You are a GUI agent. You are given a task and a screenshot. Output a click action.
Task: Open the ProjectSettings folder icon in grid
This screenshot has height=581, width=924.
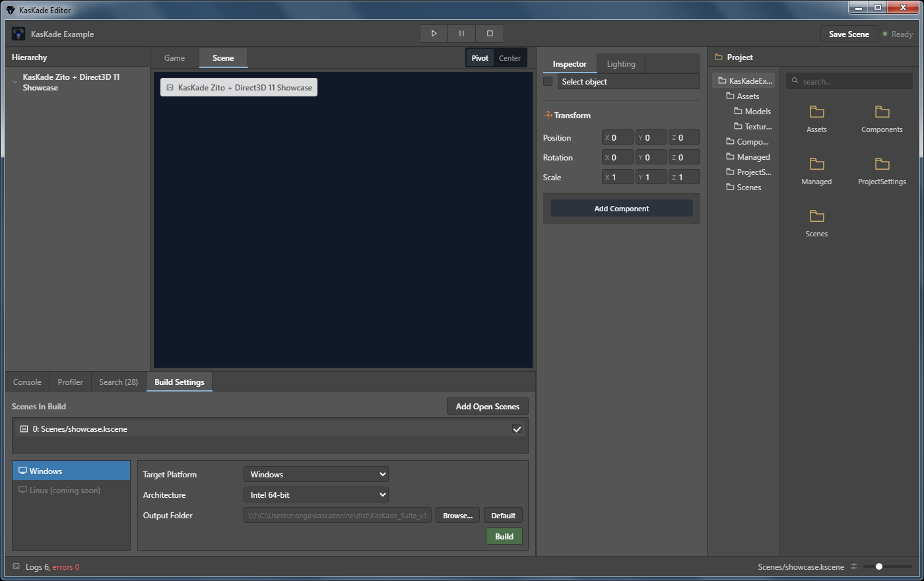(x=882, y=164)
